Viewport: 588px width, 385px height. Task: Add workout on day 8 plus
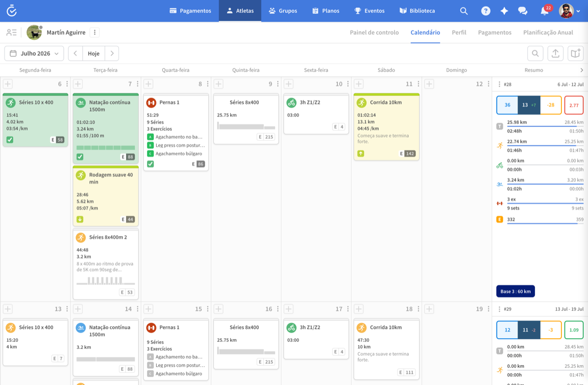pyautogui.click(x=149, y=84)
